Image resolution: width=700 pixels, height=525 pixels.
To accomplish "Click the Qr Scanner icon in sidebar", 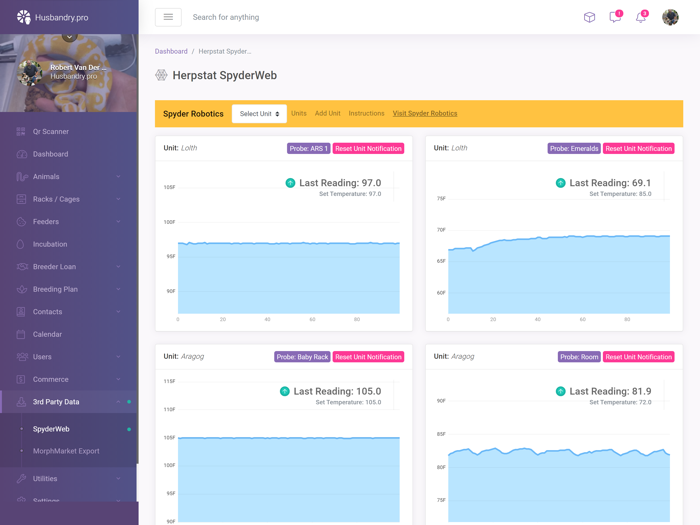I will click(21, 131).
